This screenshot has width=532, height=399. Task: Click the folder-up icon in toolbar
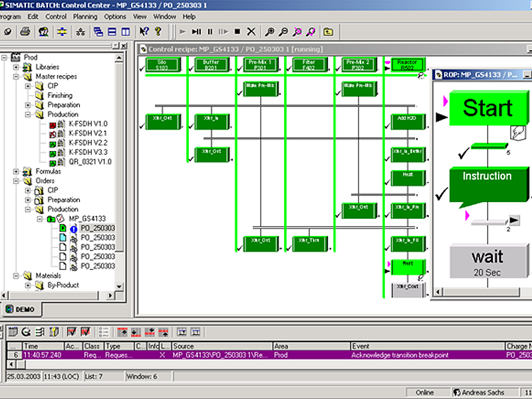click(x=328, y=32)
